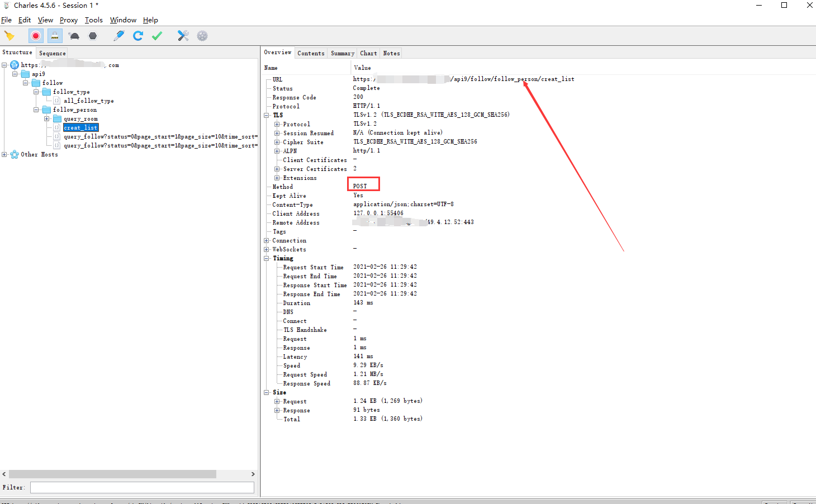Click in the Filter input field

tap(142, 487)
